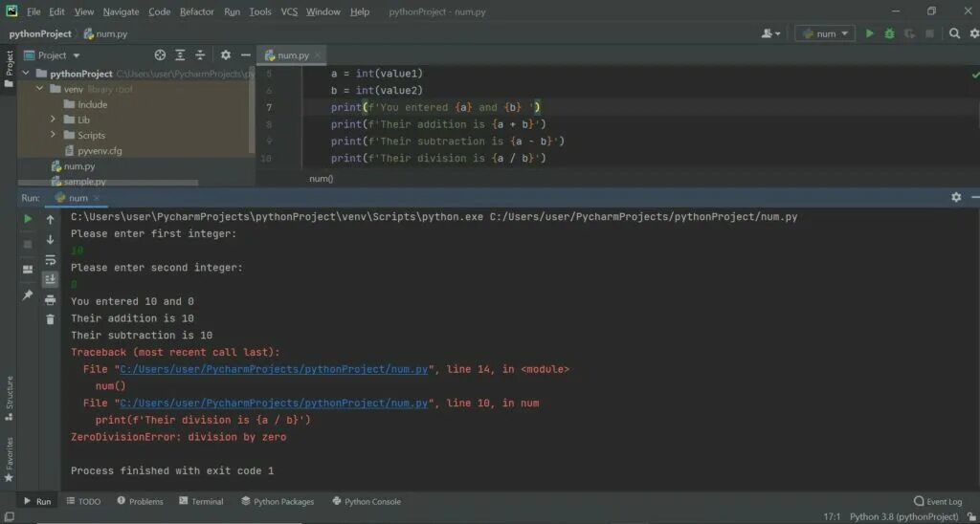Viewport: 980px width, 524px height.
Task: Open the Navigate menu
Action: coord(122,11)
